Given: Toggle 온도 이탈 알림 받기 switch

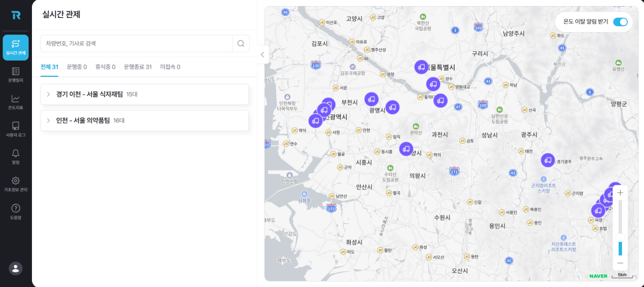Looking at the screenshot, I should pos(620,22).
